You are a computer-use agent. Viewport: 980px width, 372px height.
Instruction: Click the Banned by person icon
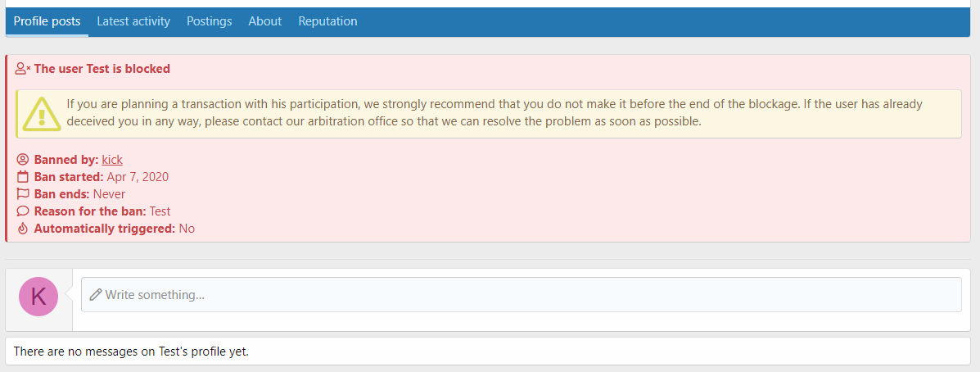click(23, 160)
